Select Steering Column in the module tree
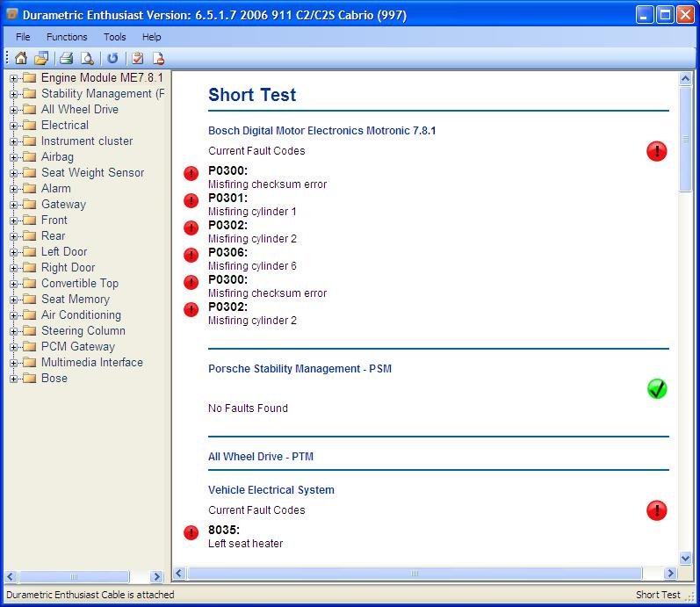The height and width of the screenshot is (607, 700). point(83,331)
